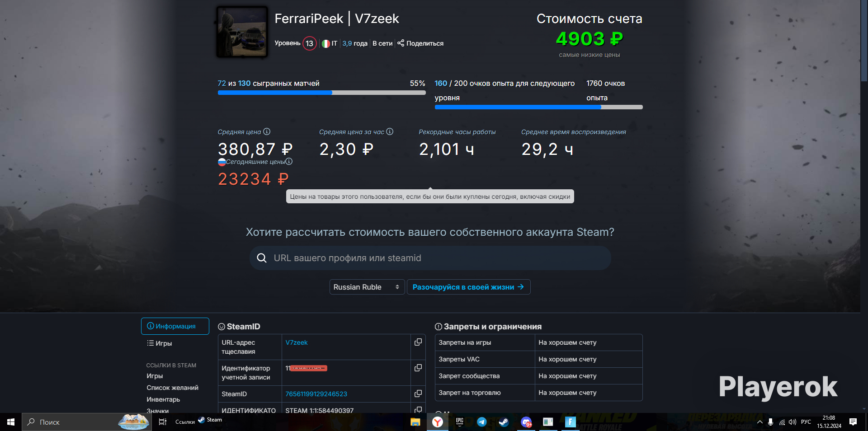Click the microphone icon in the system tray
This screenshot has width=868, height=431.
pos(770,422)
